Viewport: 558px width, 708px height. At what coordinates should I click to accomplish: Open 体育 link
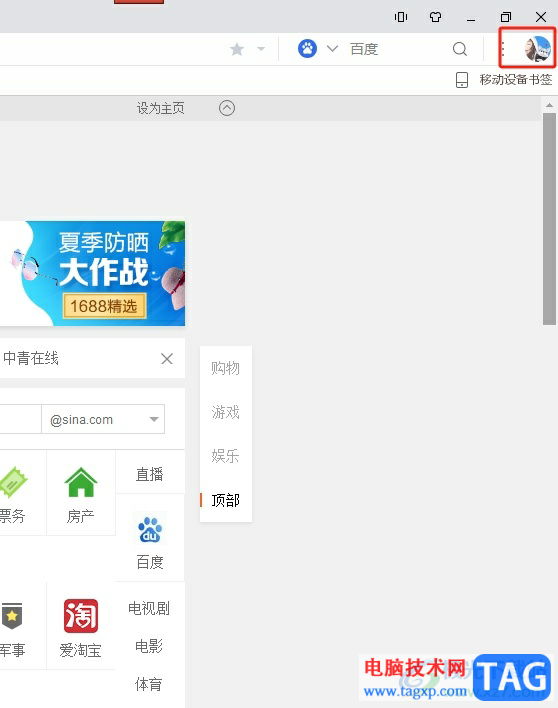click(149, 684)
